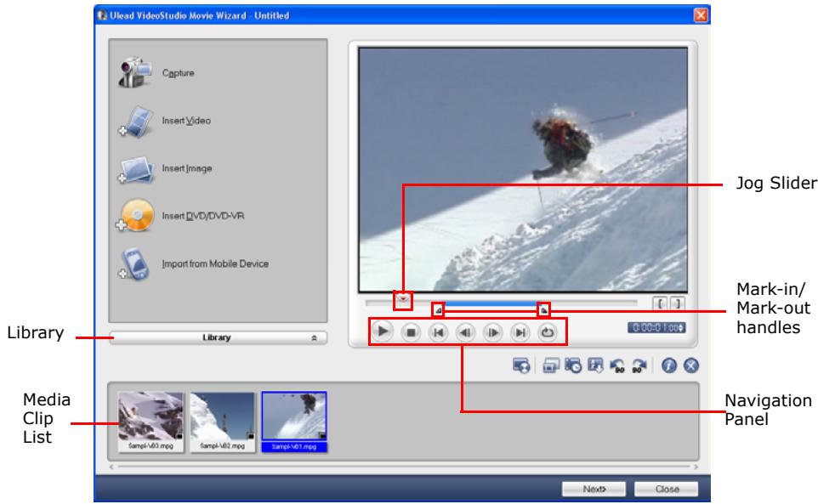The image size is (818, 504).
Task: Click the media clip list horizontal scrollbar
Action: (x=404, y=467)
